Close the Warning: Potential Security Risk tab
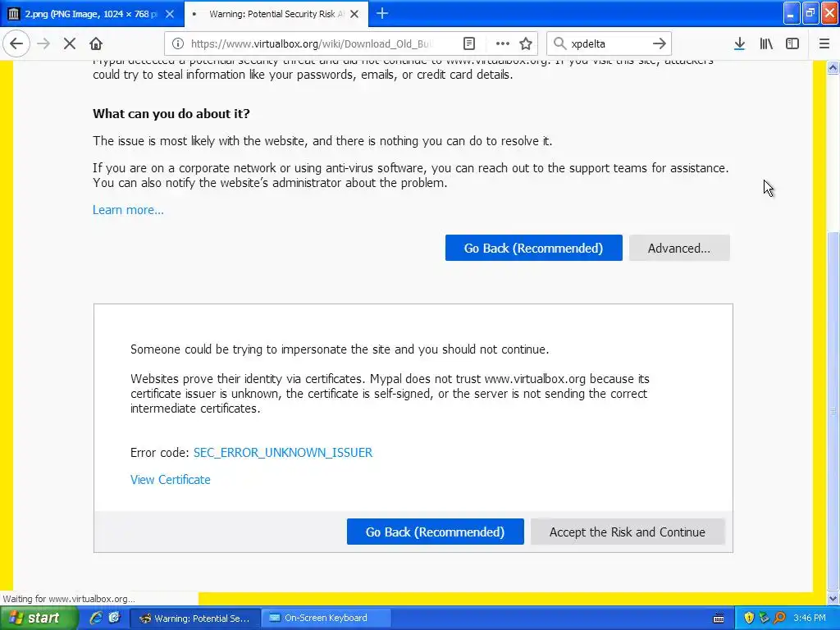The height and width of the screenshot is (630, 840). [354, 14]
